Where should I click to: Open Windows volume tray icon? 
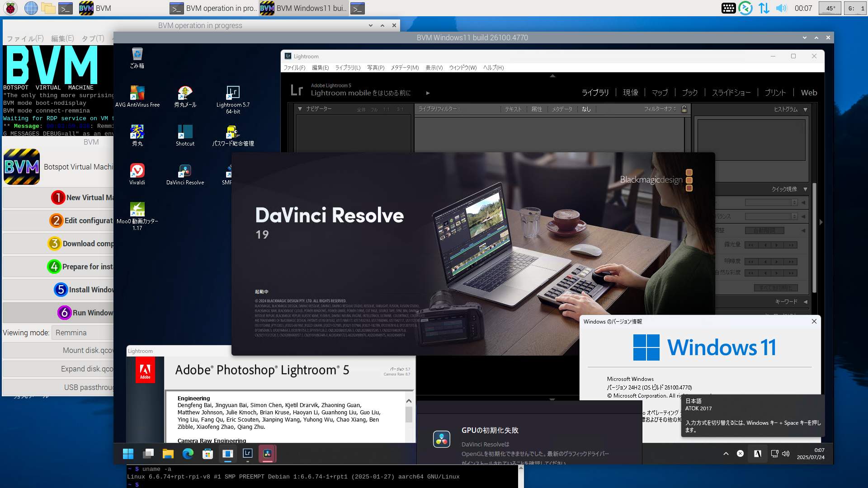point(786,454)
